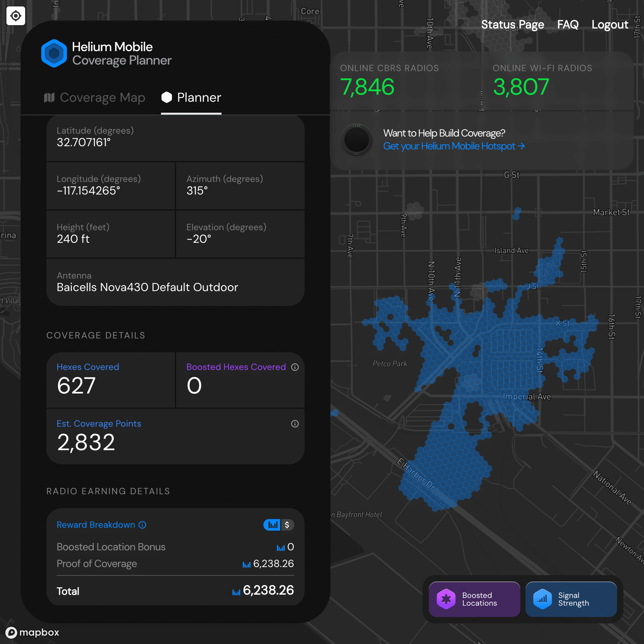Click the Proof of Coverage 6,238.26 amount
Screen dimensions: 644x644
(x=273, y=564)
